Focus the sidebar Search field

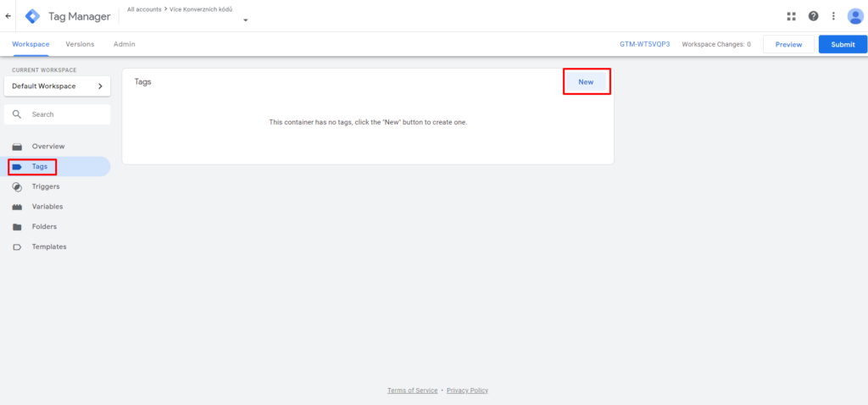tap(57, 114)
